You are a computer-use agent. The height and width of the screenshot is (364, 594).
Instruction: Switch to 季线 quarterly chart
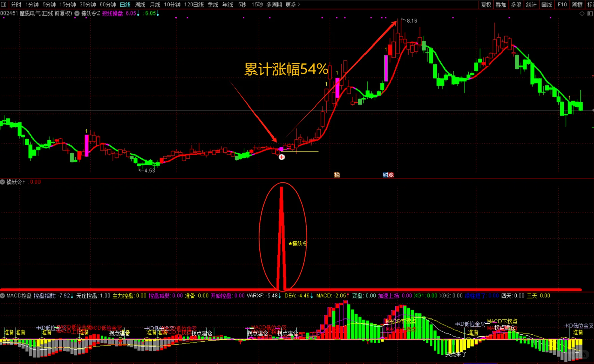coord(213,5)
